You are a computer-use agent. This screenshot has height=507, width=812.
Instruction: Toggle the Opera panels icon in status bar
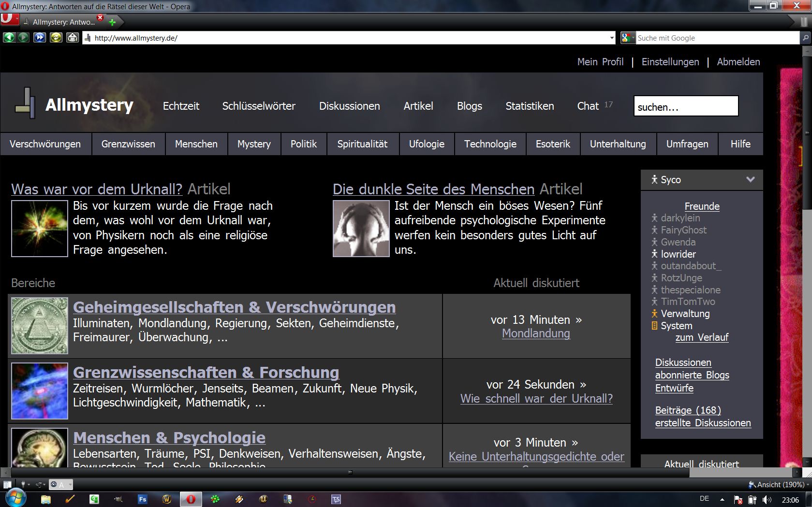point(7,484)
